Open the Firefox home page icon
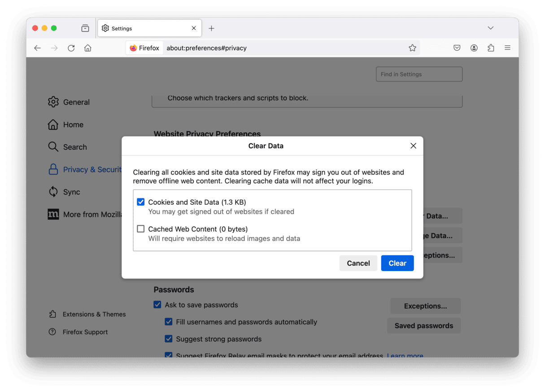Screen dimensions: 545x392 pos(88,48)
